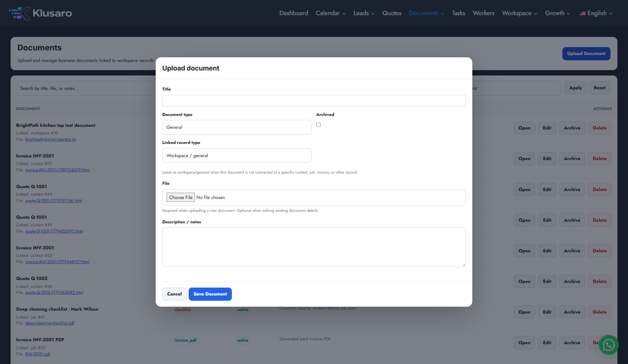Expand the Documents menu

(x=426, y=13)
